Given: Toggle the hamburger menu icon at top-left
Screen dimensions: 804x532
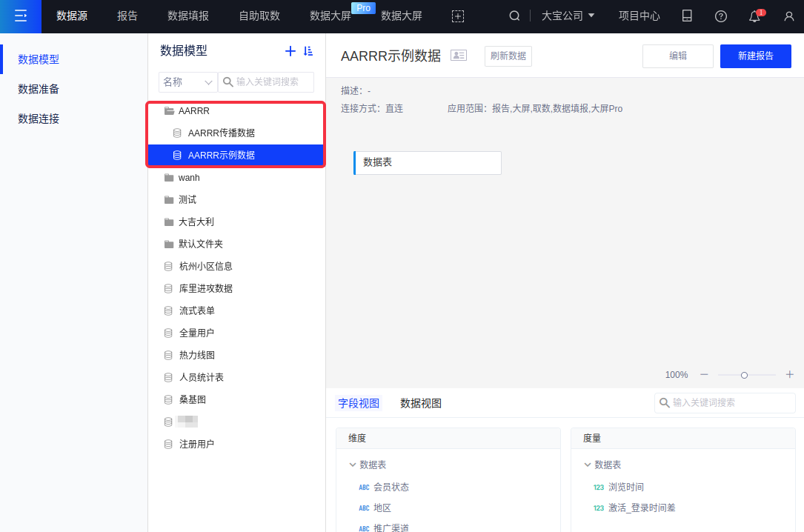Looking at the screenshot, I should (21, 16).
